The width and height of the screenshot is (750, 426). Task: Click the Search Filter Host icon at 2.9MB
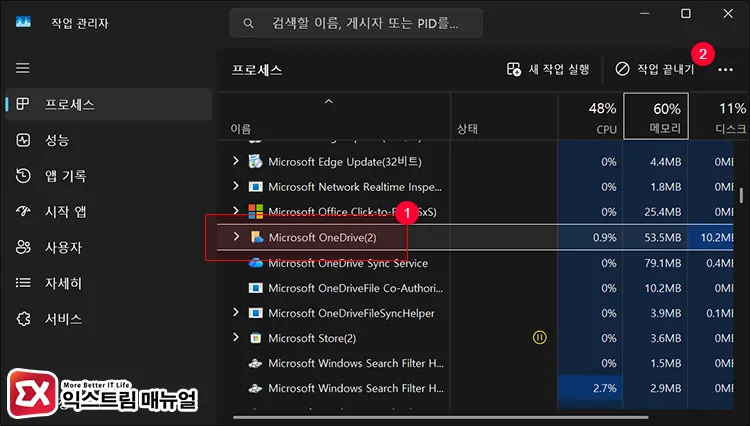pos(255,388)
